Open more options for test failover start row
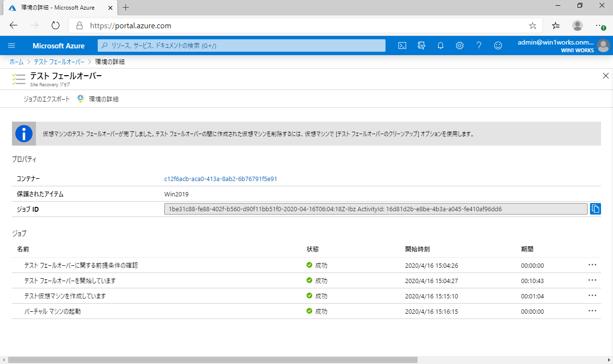Screen dimensions: 613x364 click(592, 280)
